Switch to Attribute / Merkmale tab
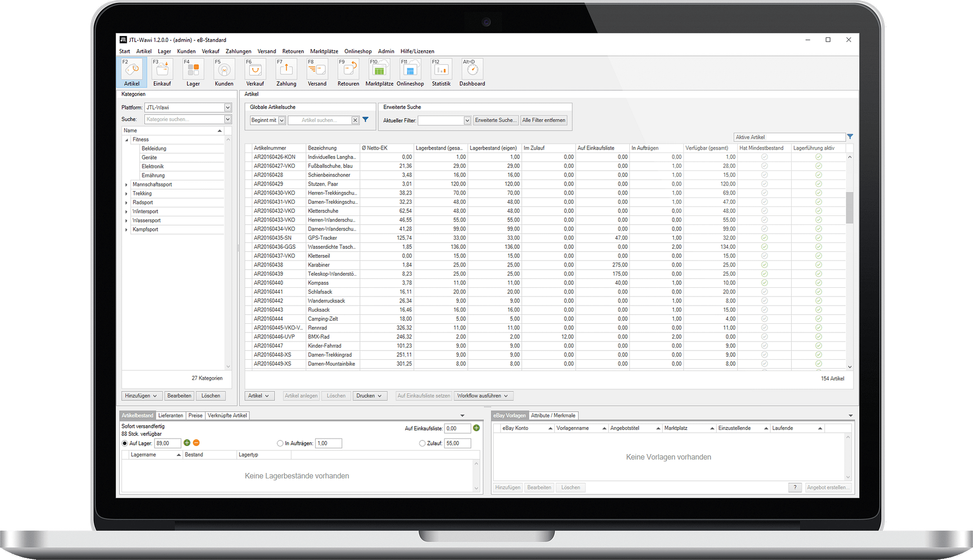The image size is (973, 560). coord(553,416)
